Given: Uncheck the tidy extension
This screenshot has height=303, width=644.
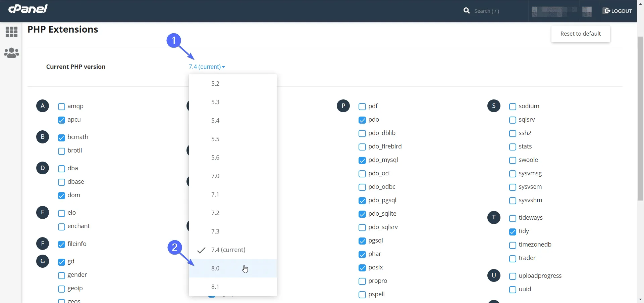Looking at the screenshot, I should tap(513, 231).
